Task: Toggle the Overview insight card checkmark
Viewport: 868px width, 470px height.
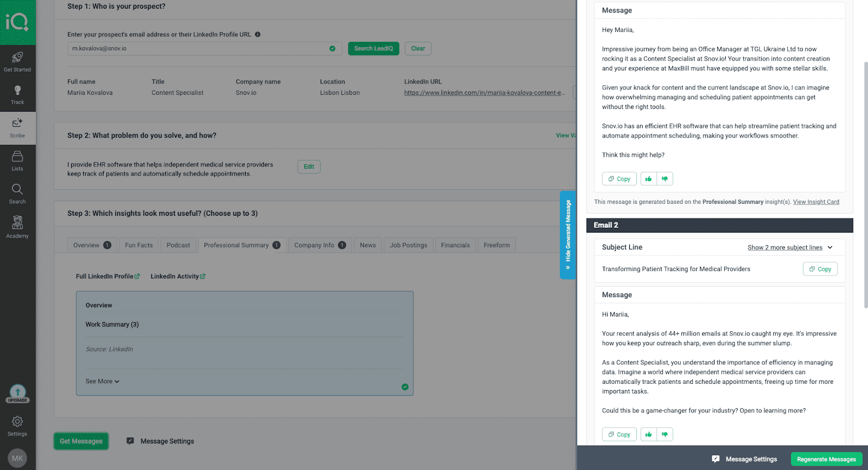Action: (405, 387)
